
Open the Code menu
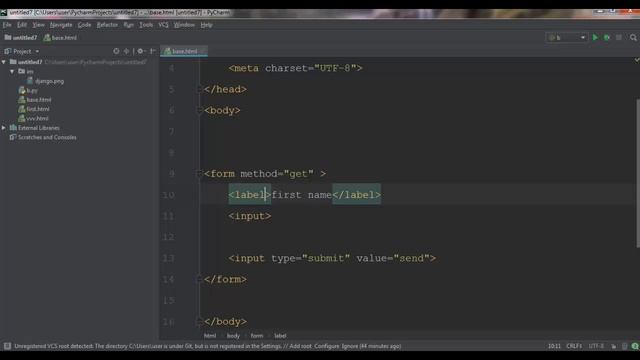pyautogui.click(x=84, y=25)
